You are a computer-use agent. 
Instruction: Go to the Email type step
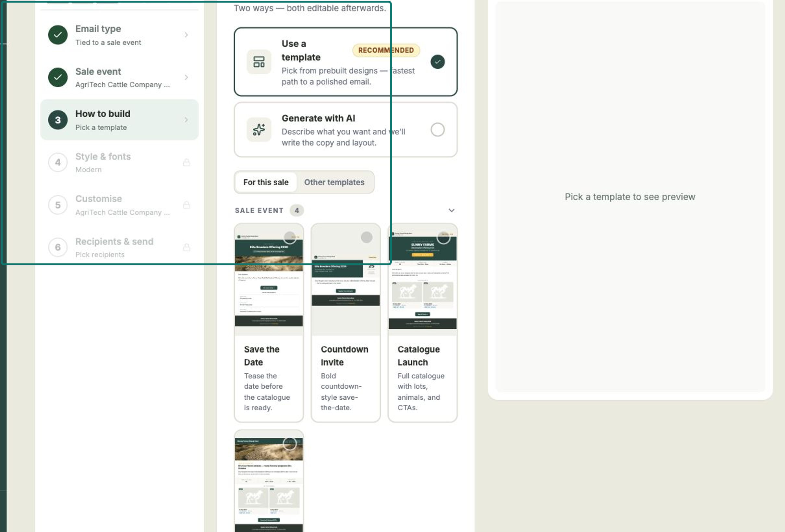pyautogui.click(x=119, y=35)
